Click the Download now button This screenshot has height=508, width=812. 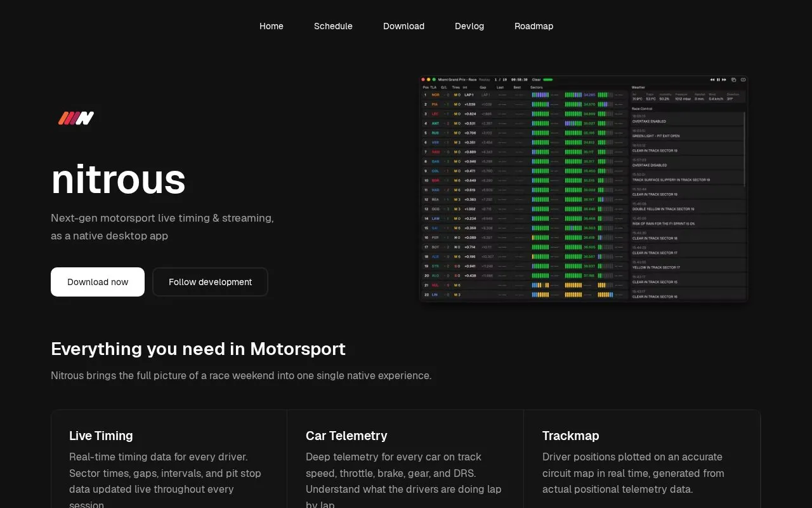pos(98,282)
